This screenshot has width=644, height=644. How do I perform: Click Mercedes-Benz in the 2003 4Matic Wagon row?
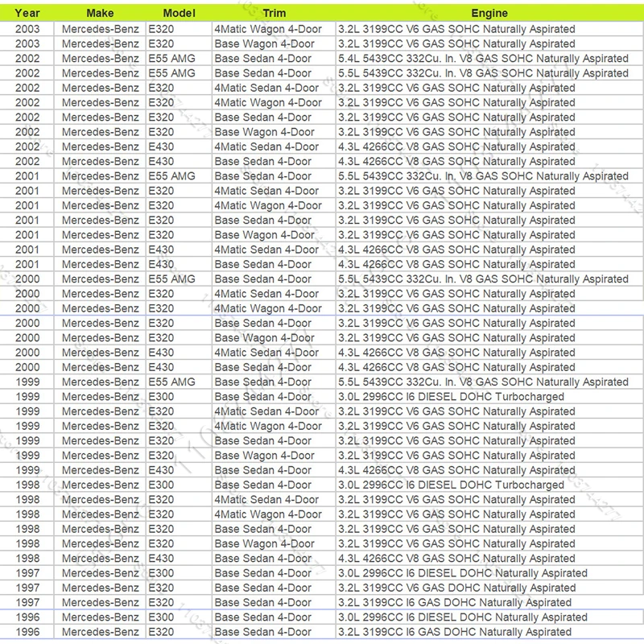(x=100, y=29)
